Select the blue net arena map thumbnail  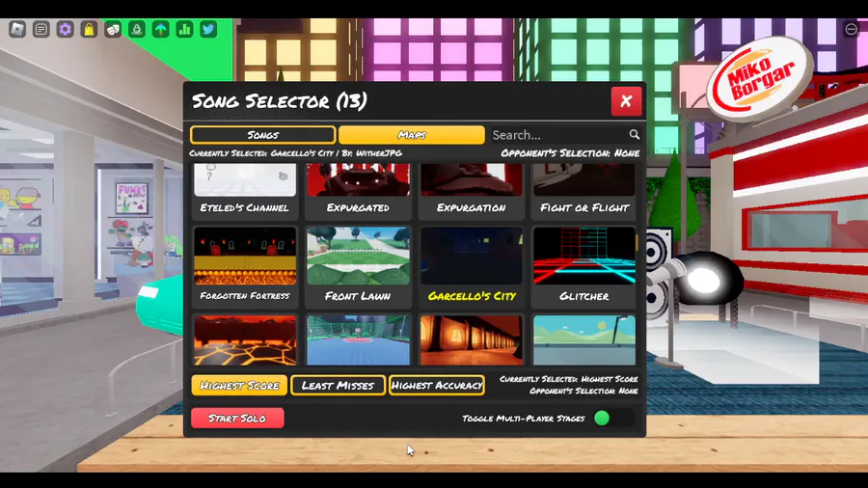pos(358,340)
